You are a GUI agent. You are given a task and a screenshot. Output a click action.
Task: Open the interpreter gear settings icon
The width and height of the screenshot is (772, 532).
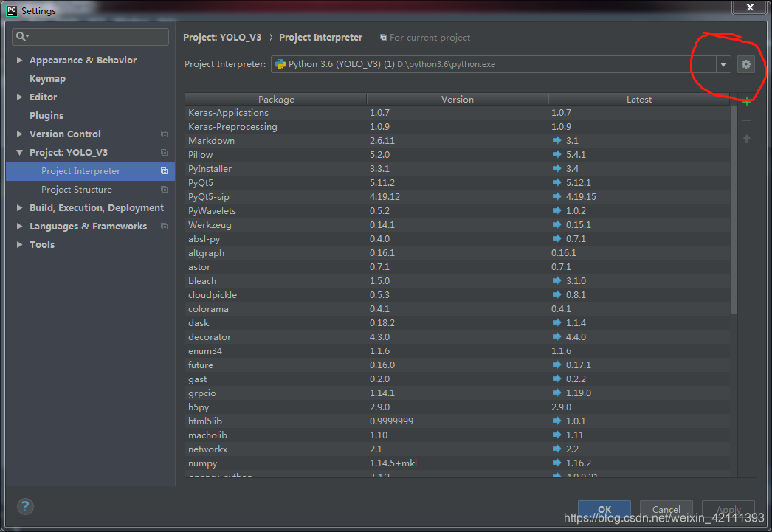pos(746,64)
